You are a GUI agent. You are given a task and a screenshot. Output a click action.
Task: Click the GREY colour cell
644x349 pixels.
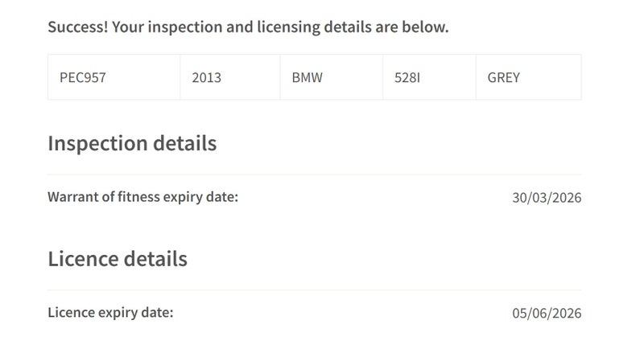click(x=504, y=78)
